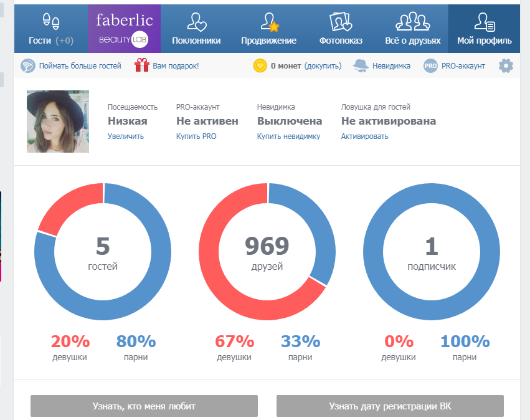Click Активировать guest trap link
530x420 pixels.
(364, 136)
